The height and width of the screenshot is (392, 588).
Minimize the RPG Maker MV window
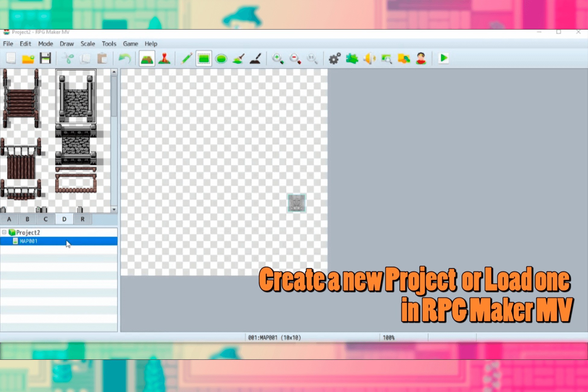pos(539,32)
